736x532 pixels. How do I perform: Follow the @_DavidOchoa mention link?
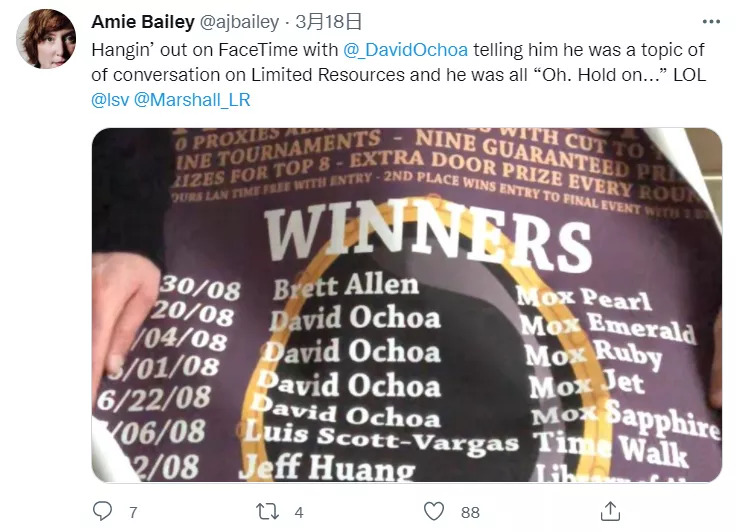click(x=406, y=50)
